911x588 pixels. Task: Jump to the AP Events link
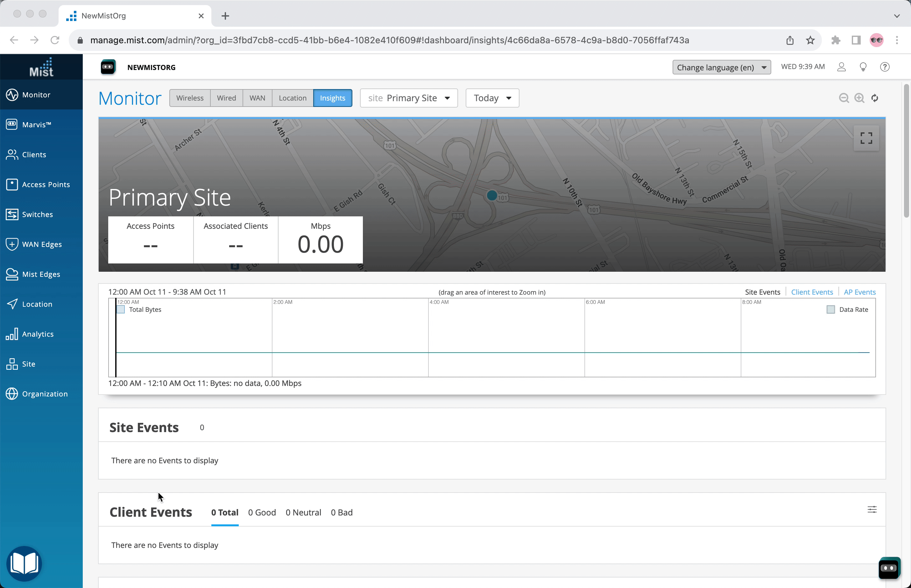coord(859,292)
